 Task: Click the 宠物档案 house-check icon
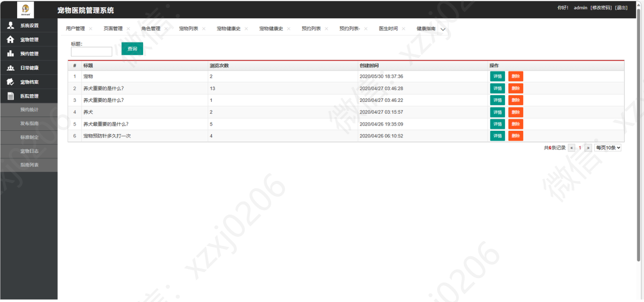(10, 82)
